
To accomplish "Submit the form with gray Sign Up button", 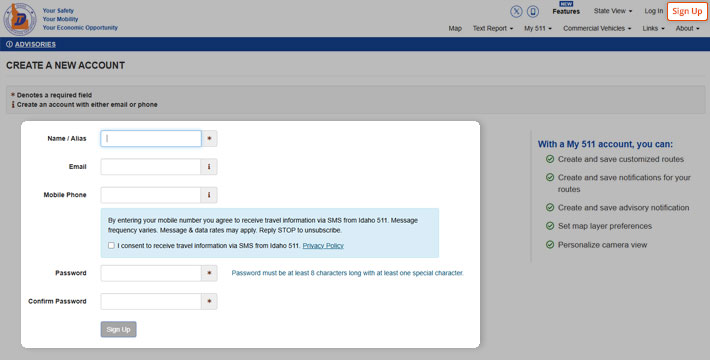I will 118,329.
